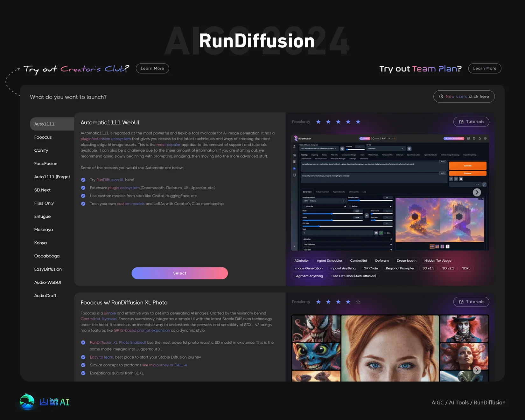525x420 pixels.
Task: Click Learn More beside Team Plan
Action: point(485,68)
